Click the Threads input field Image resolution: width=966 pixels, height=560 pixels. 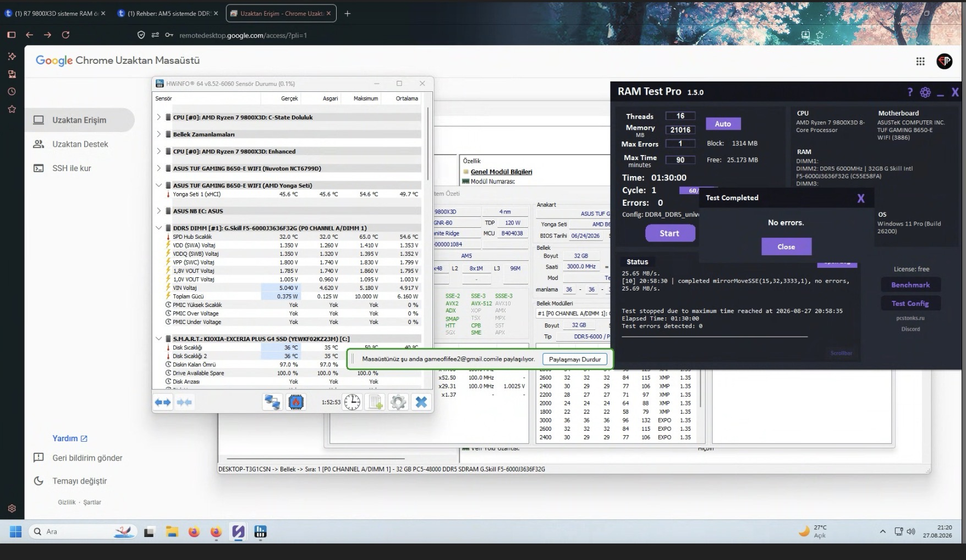(680, 116)
